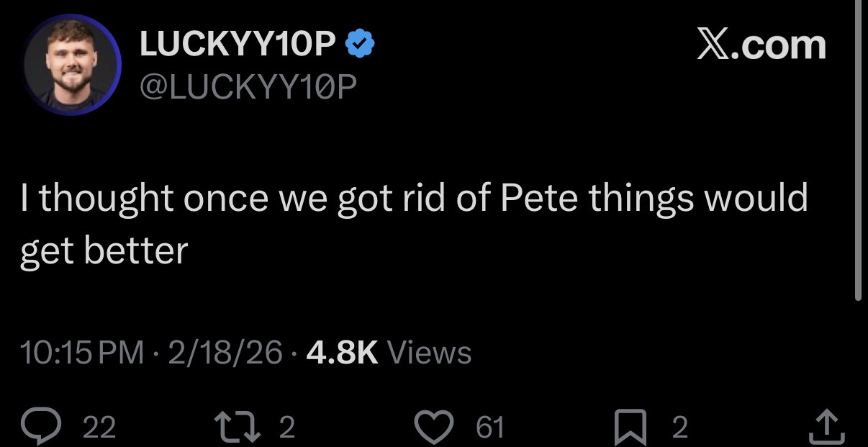Image resolution: width=868 pixels, height=447 pixels.
Task: Click the blue verified checkmark badge
Action: (x=359, y=45)
